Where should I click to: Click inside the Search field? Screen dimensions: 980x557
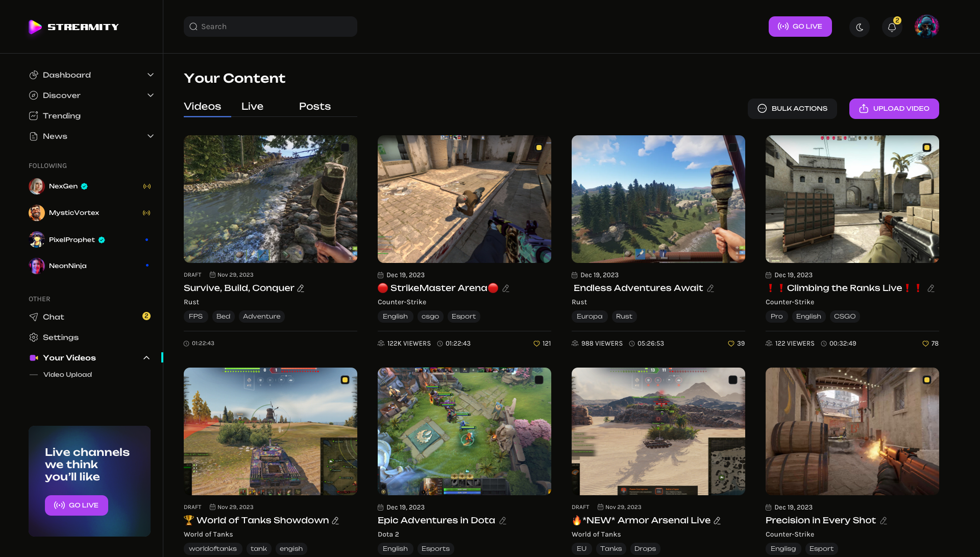tap(270, 27)
